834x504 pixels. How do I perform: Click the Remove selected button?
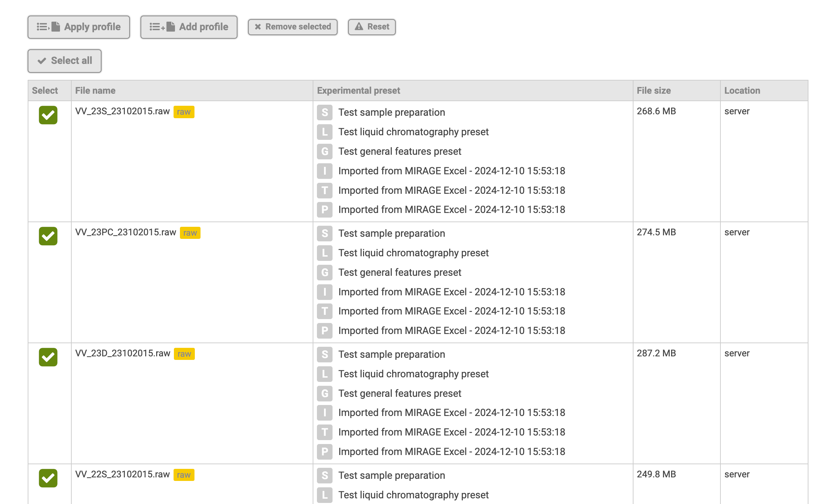click(x=292, y=27)
